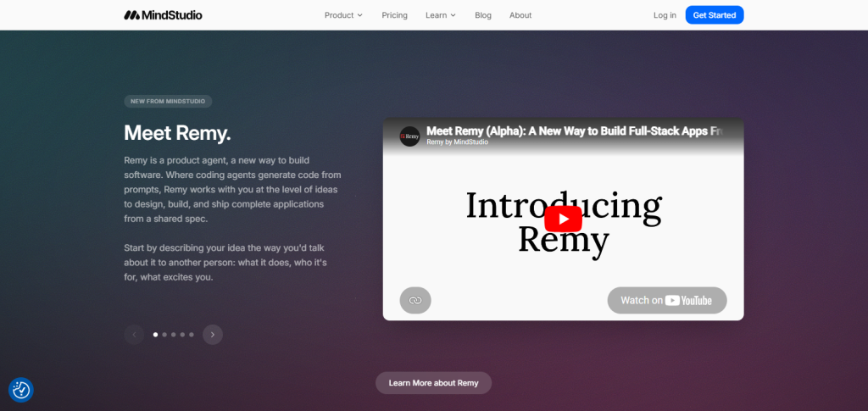This screenshot has height=411, width=868.
Task: Click the Remy by MindStudio channel name
Action: [x=457, y=142]
